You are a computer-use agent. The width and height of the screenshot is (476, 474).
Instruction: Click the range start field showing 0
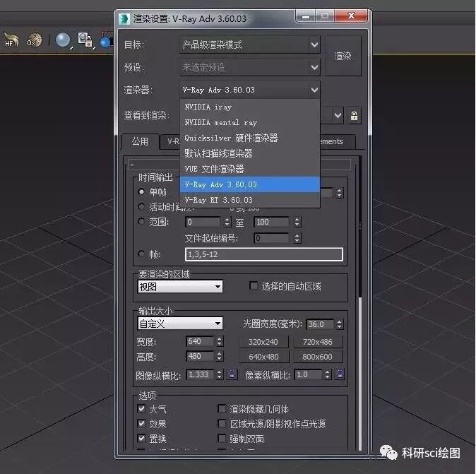click(x=203, y=222)
